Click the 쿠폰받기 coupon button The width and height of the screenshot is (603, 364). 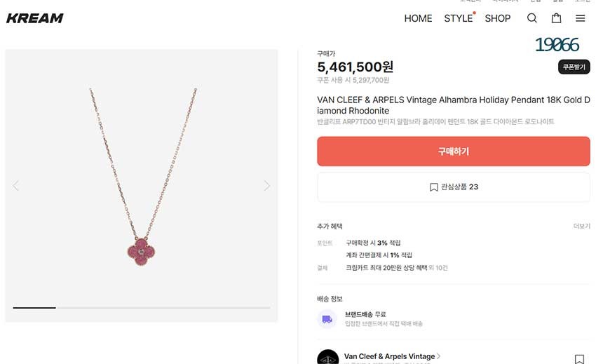coord(574,67)
